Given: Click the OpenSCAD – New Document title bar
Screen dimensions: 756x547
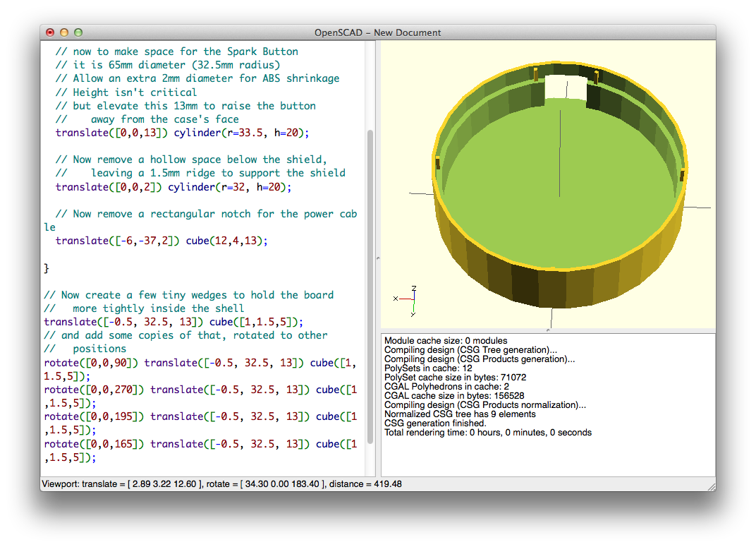Looking at the screenshot, I should click(378, 32).
